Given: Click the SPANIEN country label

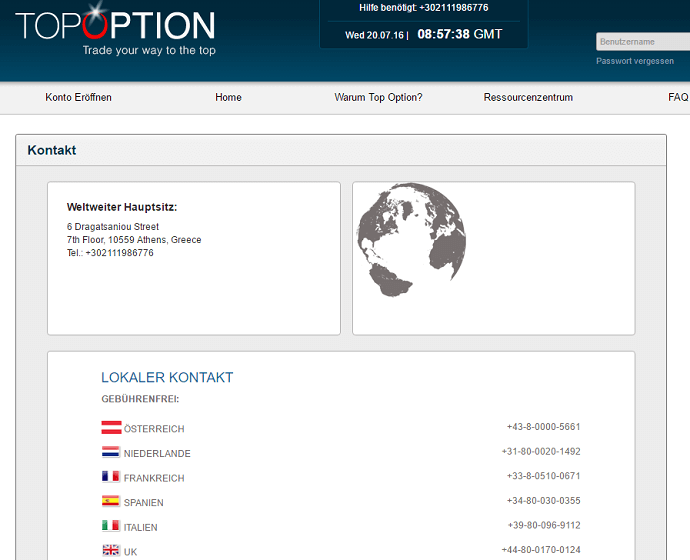Looking at the screenshot, I should (143, 503).
